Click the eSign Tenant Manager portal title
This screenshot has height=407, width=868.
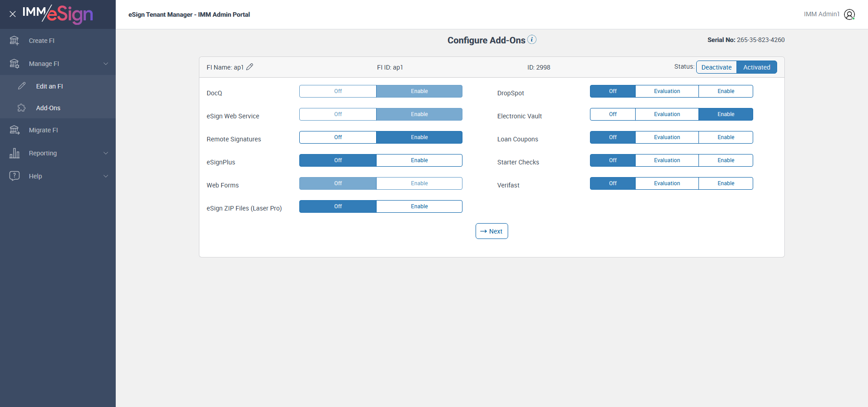click(x=189, y=14)
